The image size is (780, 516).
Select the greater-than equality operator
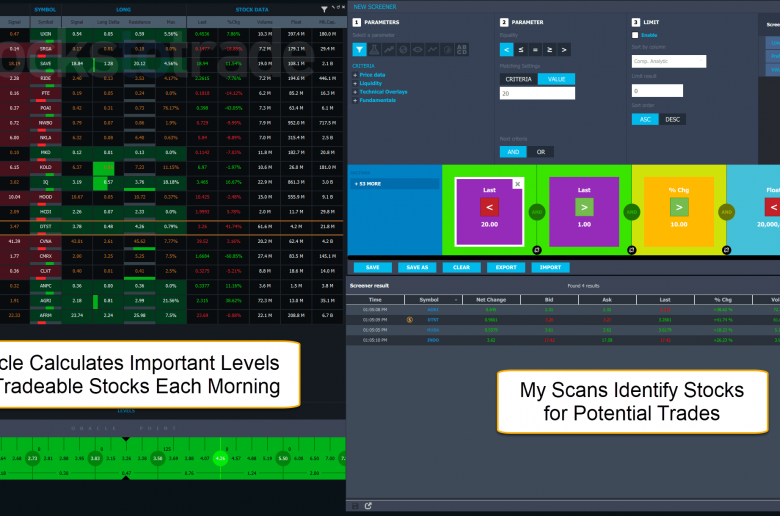(x=564, y=49)
